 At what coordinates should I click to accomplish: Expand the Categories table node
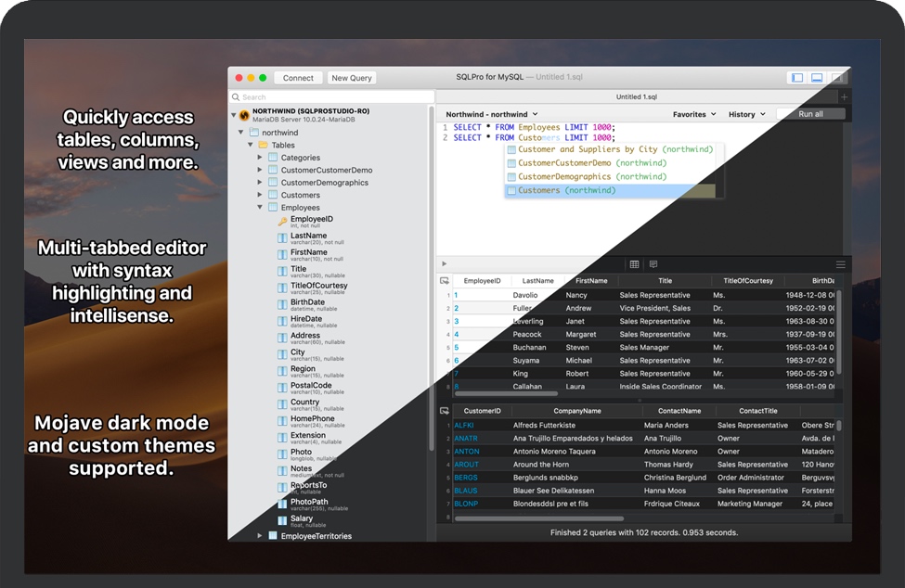click(260, 158)
